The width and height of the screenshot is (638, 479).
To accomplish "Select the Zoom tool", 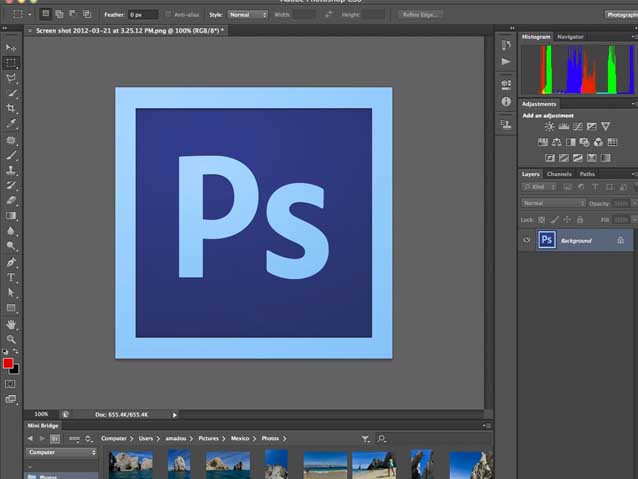I will click(x=11, y=339).
